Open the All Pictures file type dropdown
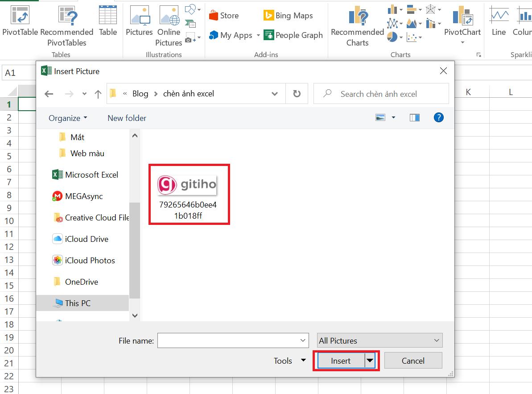532x394 pixels. (379, 340)
